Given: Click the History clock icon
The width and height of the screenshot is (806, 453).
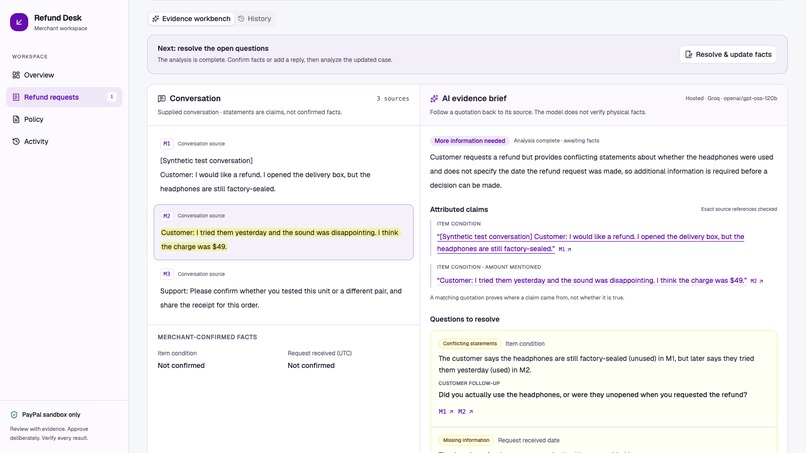Looking at the screenshot, I should coord(241,19).
